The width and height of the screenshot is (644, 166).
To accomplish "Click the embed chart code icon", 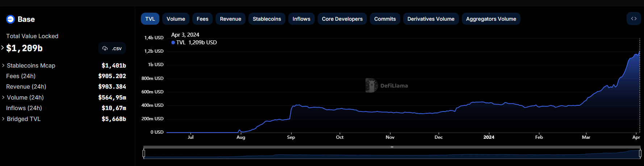I will [633, 19].
